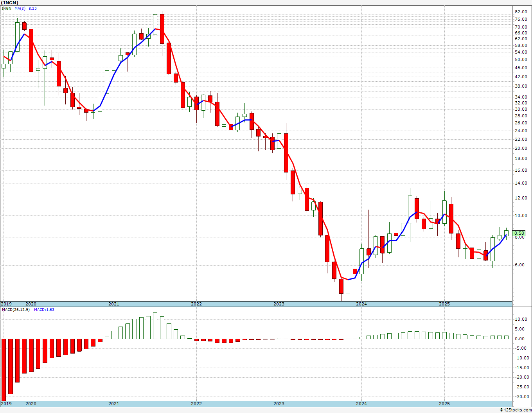
Task: Click the 50.00 price axis label
Action: [x=521, y=59]
